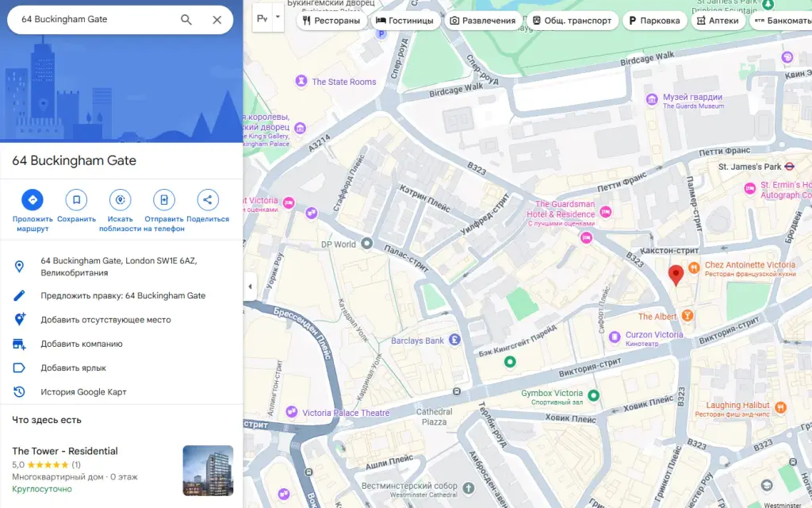Share this location using the share icon
The width and height of the screenshot is (812, 508).
pyautogui.click(x=208, y=199)
